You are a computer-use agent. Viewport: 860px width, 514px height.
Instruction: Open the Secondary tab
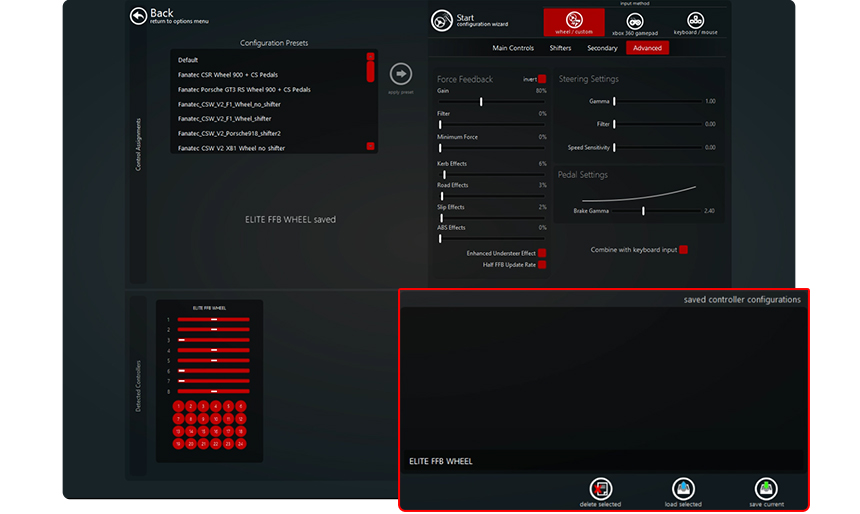[x=602, y=48]
